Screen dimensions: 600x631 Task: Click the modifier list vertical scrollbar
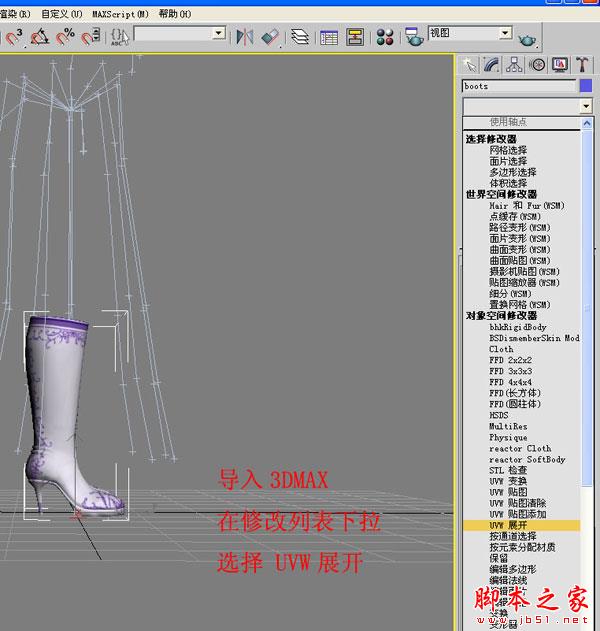(x=587, y=308)
